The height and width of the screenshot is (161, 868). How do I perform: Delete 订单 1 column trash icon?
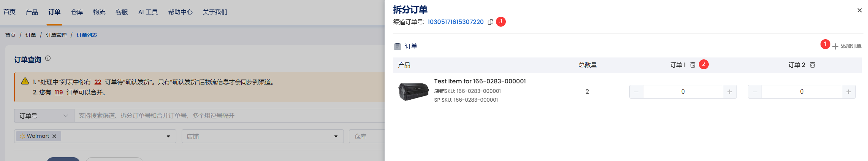(x=693, y=65)
